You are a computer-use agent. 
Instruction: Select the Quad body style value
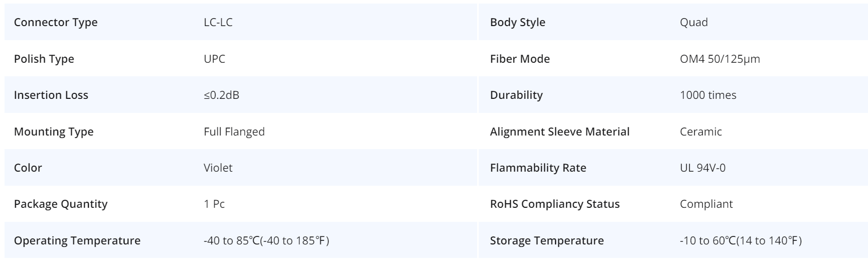(x=694, y=23)
